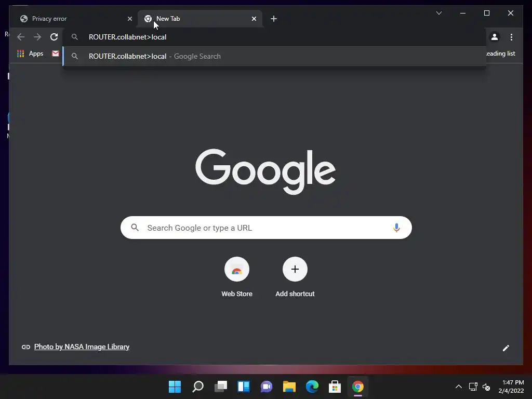Open the Gmail bookmark icon
The height and width of the screenshot is (399, 532).
[55, 54]
